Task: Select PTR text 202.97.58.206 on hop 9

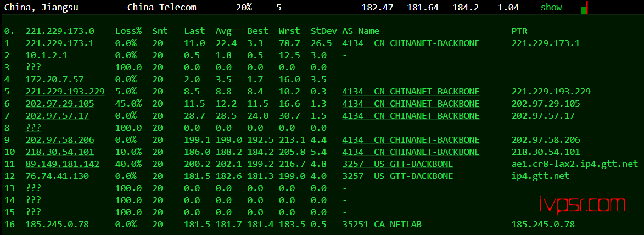Action: 546,140
